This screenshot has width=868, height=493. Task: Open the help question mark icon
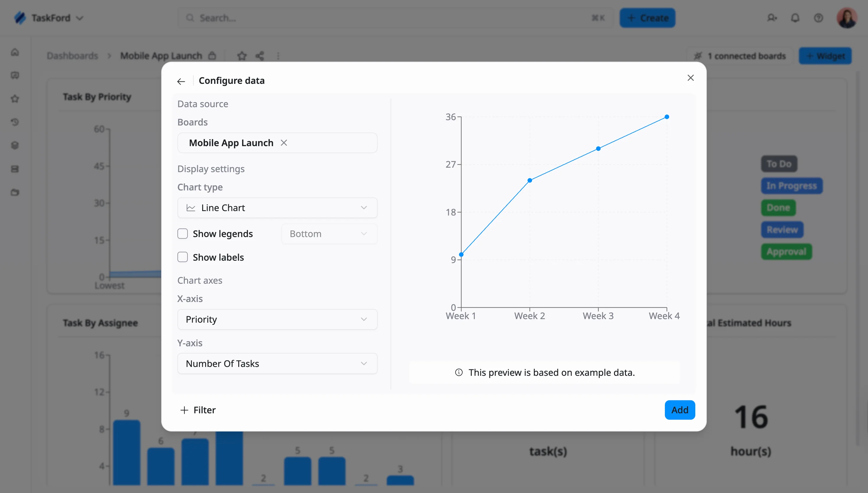[818, 18]
